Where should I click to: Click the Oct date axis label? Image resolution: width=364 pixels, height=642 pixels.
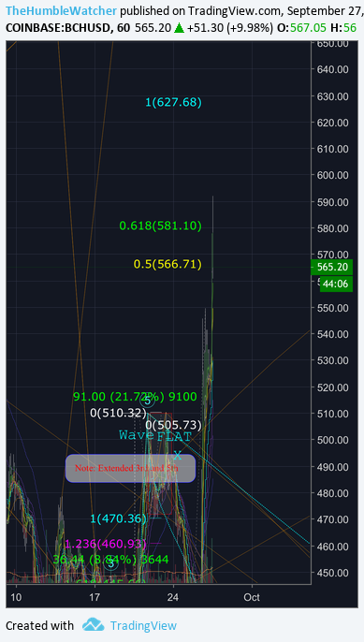coord(252,597)
